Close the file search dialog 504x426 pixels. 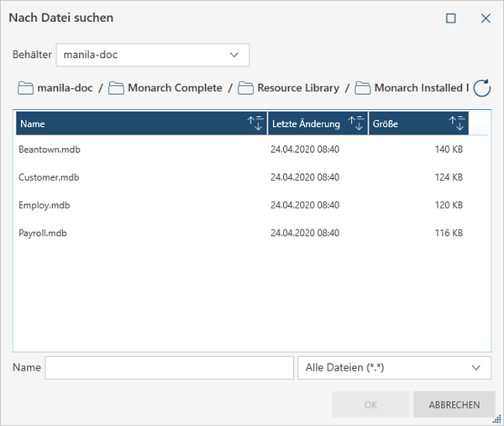486,18
